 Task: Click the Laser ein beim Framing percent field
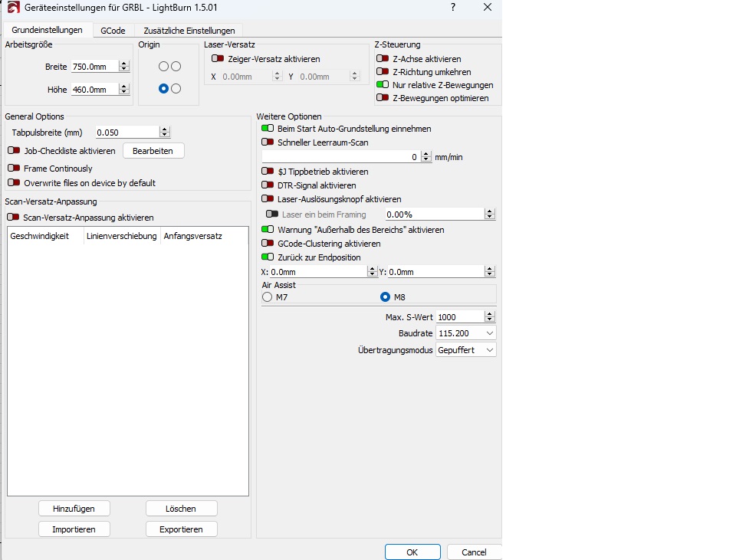point(435,215)
